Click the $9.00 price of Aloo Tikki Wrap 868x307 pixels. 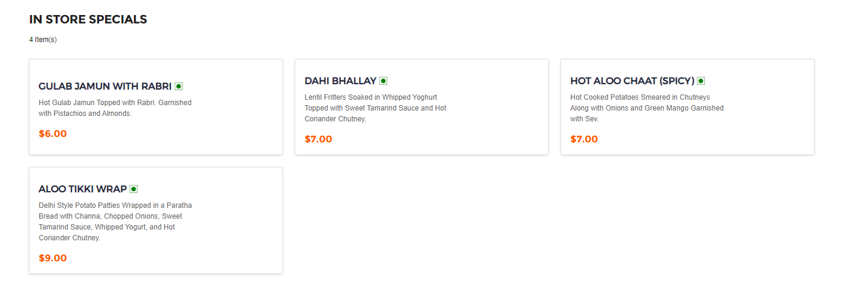pos(53,258)
